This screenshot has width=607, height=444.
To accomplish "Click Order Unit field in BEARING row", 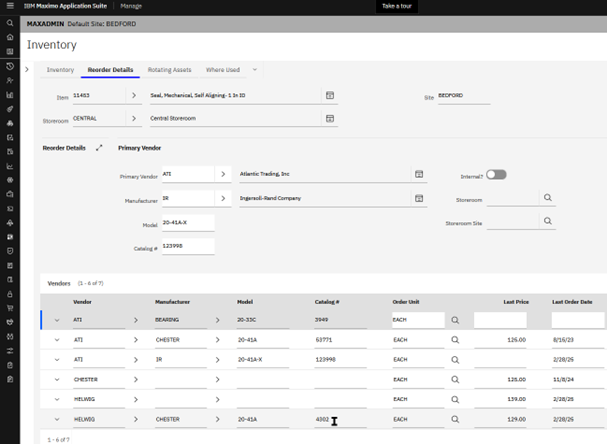I will [418, 320].
